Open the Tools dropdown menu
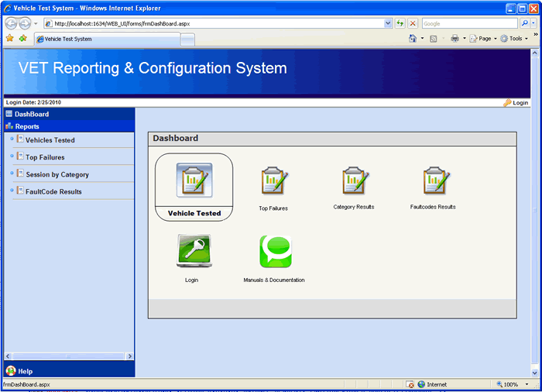The width and height of the screenshot is (542, 392). click(x=515, y=39)
